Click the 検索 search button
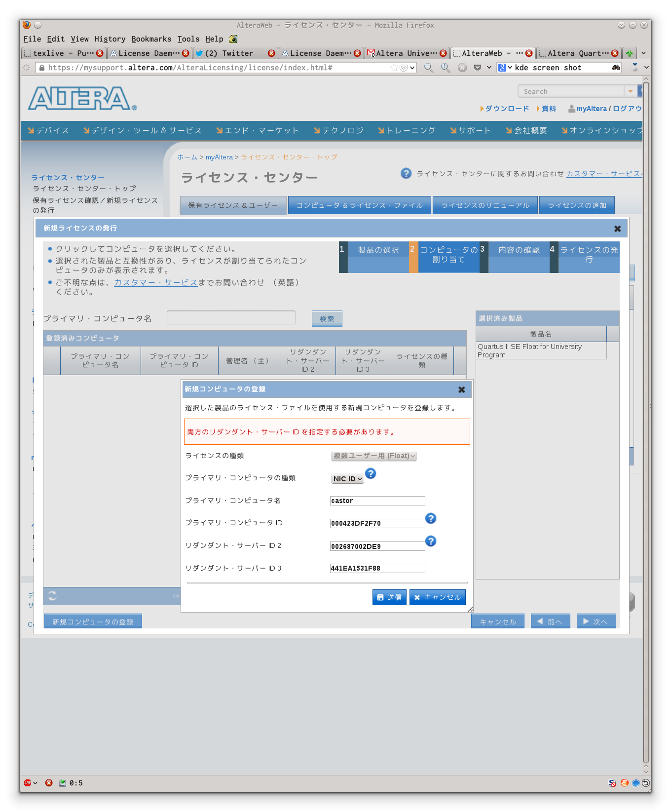Screen dimensions: 671x812 tap(327, 319)
